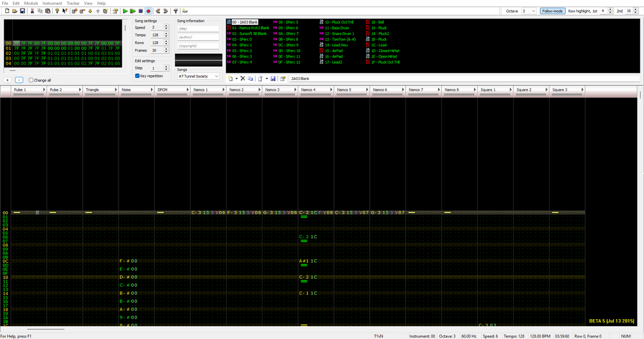Remove the current frame
This screenshot has width=644, height=339.
click(x=82, y=11)
